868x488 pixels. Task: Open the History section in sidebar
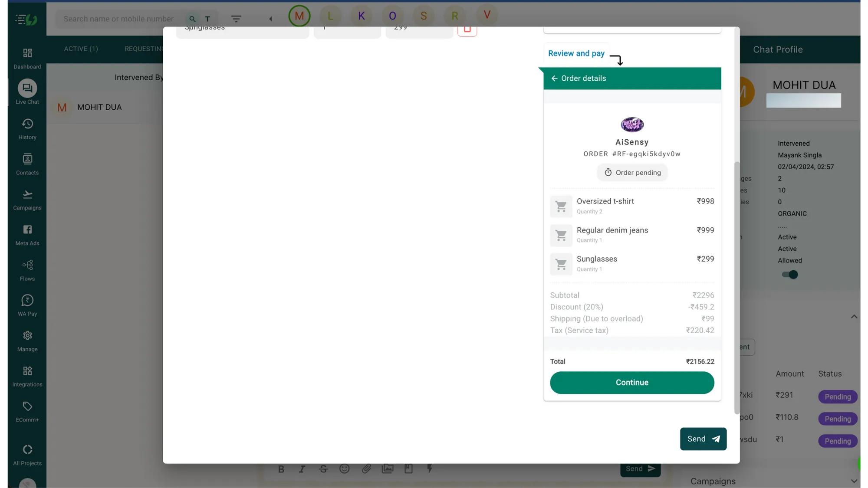[x=27, y=128]
